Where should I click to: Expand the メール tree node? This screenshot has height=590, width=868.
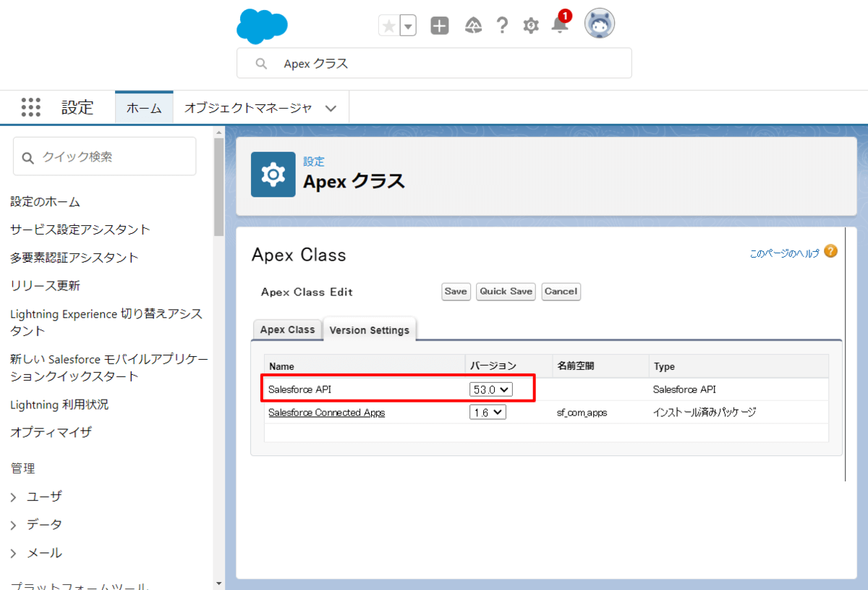(x=14, y=553)
